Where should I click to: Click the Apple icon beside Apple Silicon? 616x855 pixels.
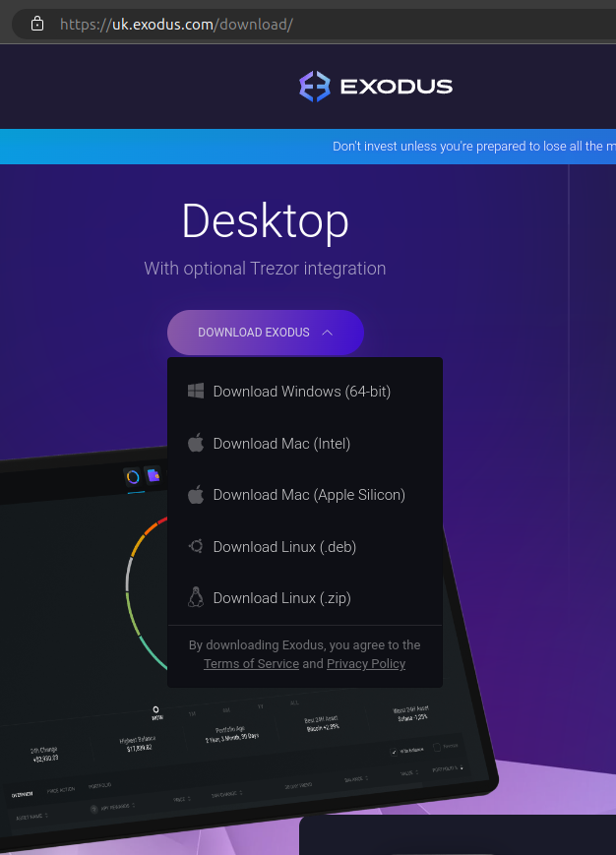[196, 494]
